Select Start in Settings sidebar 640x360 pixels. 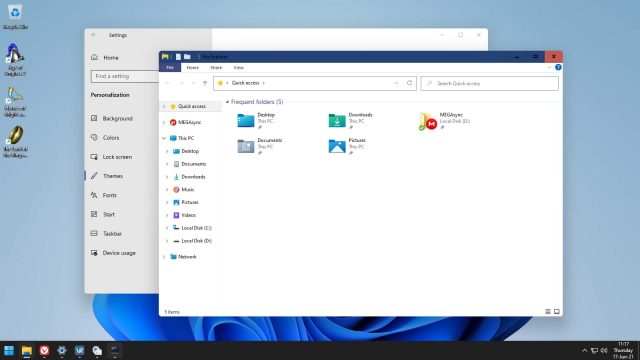[x=109, y=214]
